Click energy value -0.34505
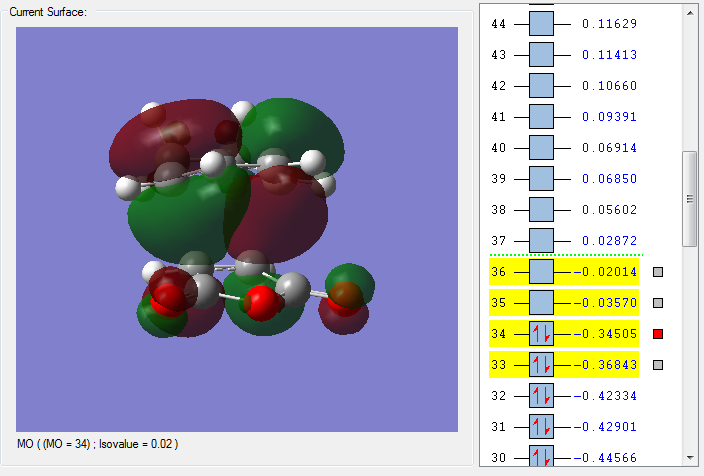The width and height of the screenshot is (704, 476). [x=605, y=334]
